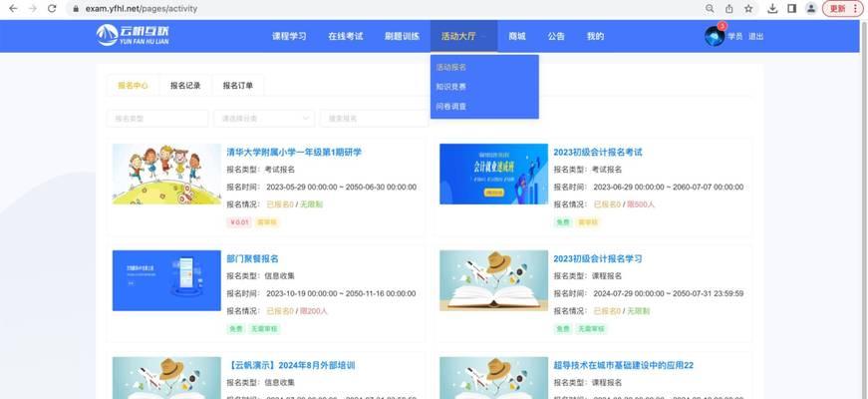868x399 pixels.
Task: Open the blue 会计就业 accounting banner thumbnail
Action: pos(493,174)
